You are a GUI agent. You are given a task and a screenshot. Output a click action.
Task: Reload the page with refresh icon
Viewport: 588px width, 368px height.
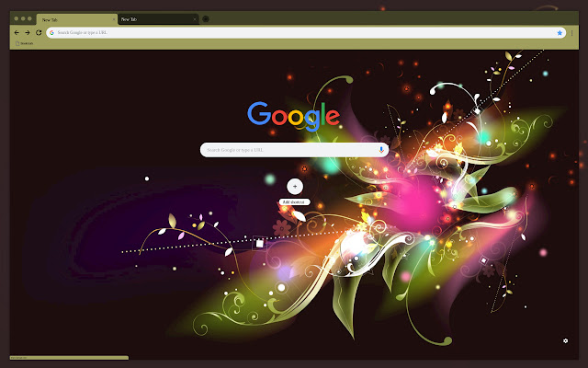point(39,33)
